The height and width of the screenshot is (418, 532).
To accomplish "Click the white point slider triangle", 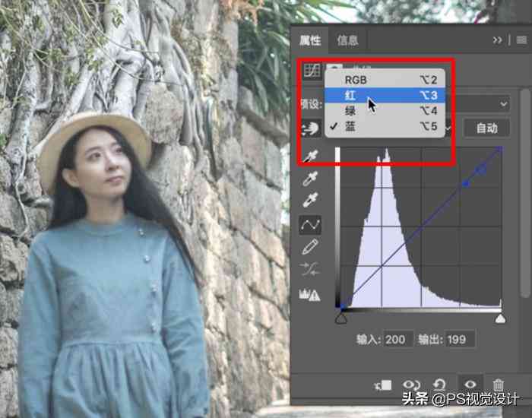I will click(x=500, y=319).
